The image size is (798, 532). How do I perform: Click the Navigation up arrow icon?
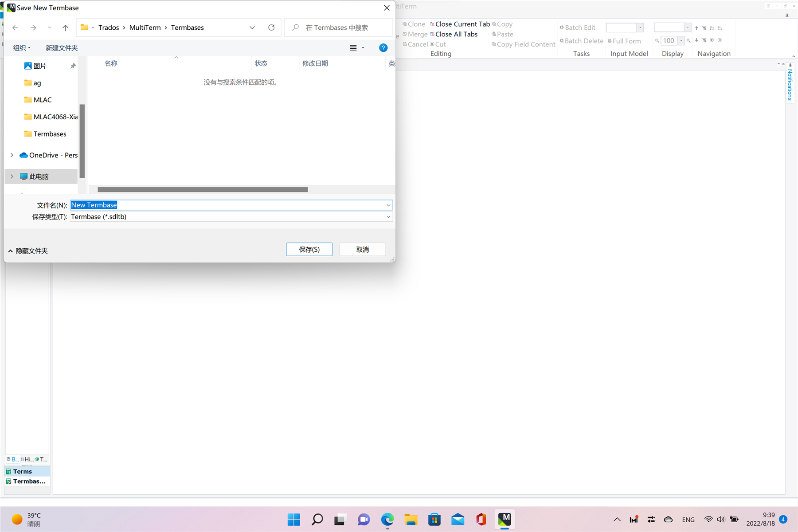click(x=696, y=28)
